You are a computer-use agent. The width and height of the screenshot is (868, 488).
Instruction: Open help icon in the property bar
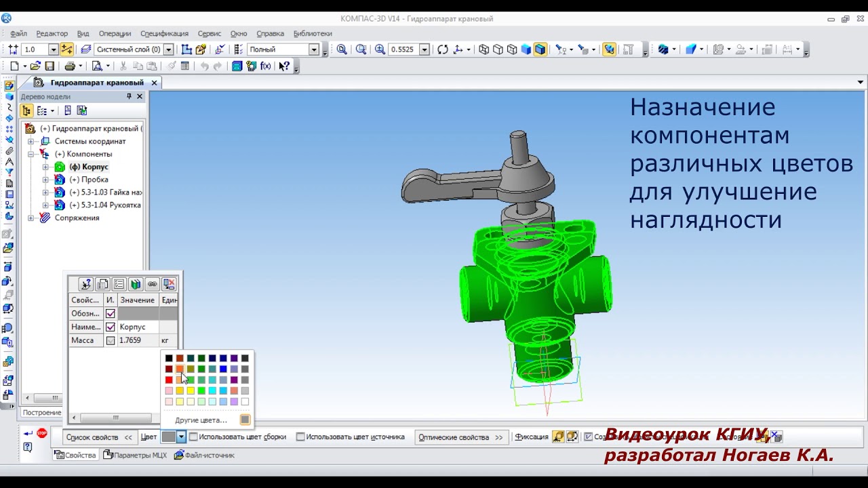click(x=28, y=447)
